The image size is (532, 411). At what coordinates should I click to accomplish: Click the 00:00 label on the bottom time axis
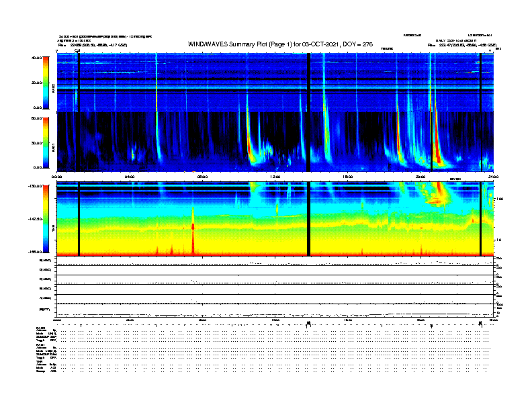pos(57,320)
